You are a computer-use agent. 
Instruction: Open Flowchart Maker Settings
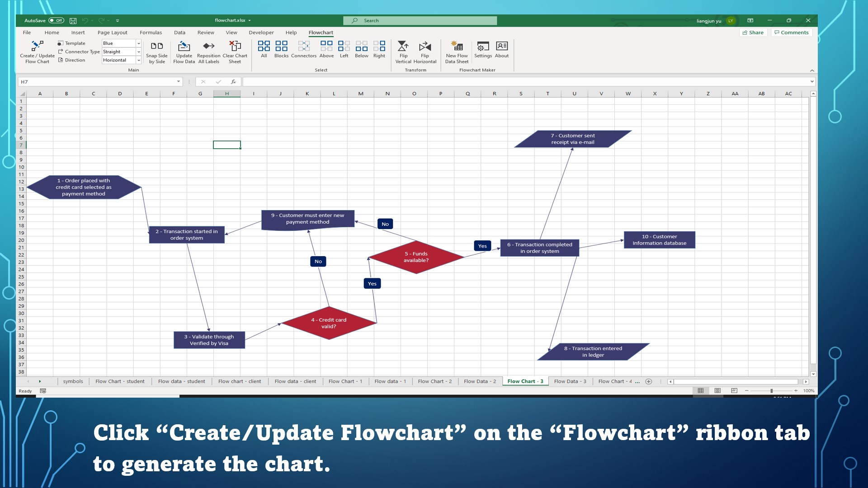point(483,46)
